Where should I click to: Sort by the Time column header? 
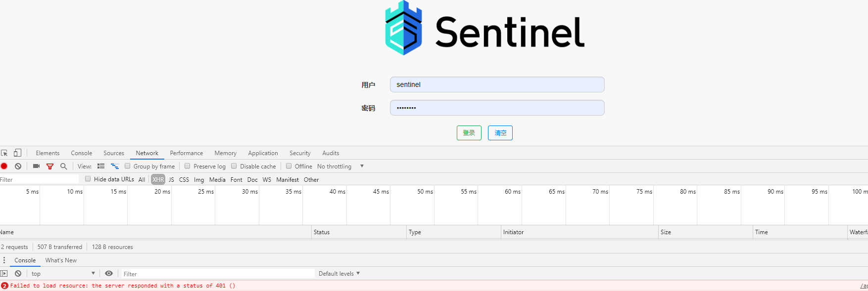(x=800, y=232)
